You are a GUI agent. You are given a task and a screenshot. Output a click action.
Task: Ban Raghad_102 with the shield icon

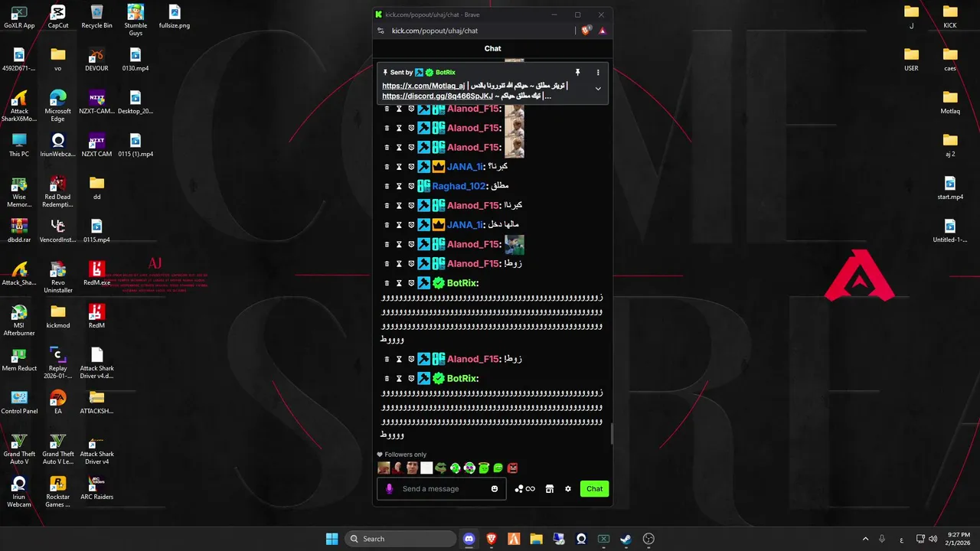[x=411, y=186]
